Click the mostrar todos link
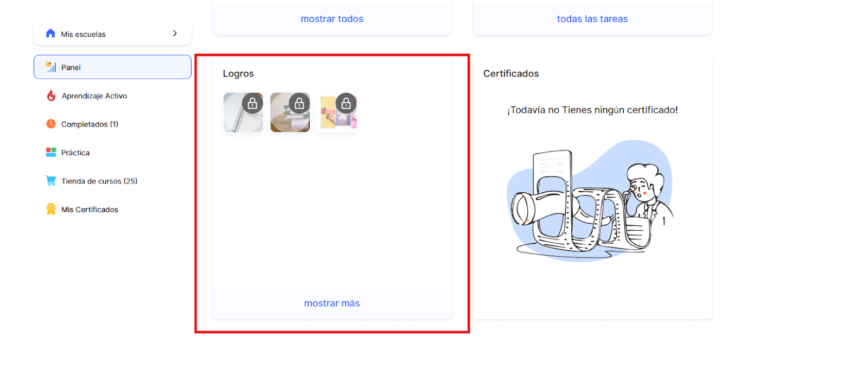The width and height of the screenshot is (868, 367). (x=332, y=19)
